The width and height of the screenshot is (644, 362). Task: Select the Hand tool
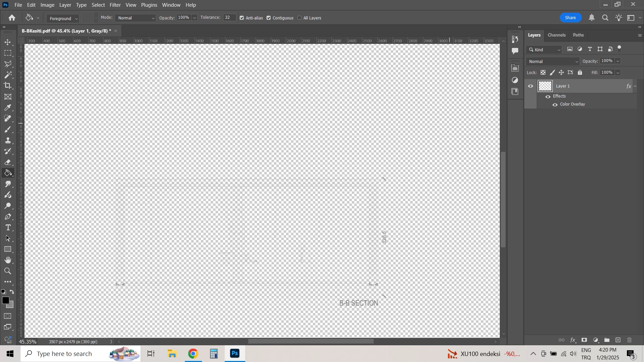coord(8,260)
